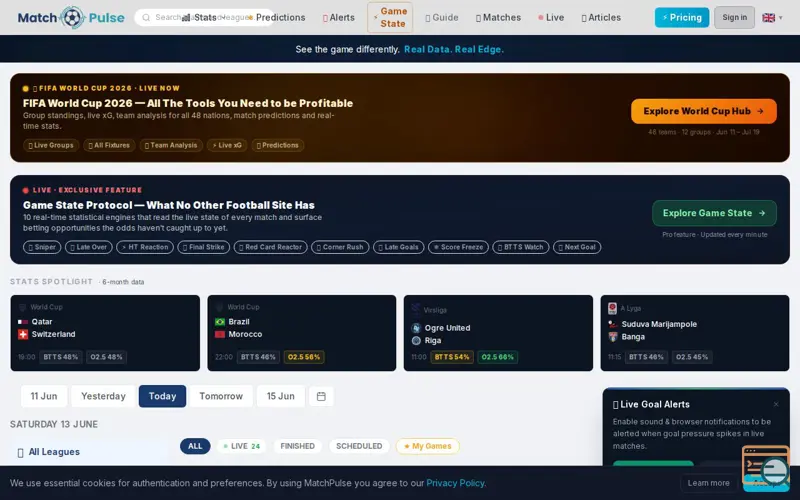Image resolution: width=800 pixels, height=500 pixels.
Task: Close the Live Goal Alerts popup
Action: [x=776, y=404]
